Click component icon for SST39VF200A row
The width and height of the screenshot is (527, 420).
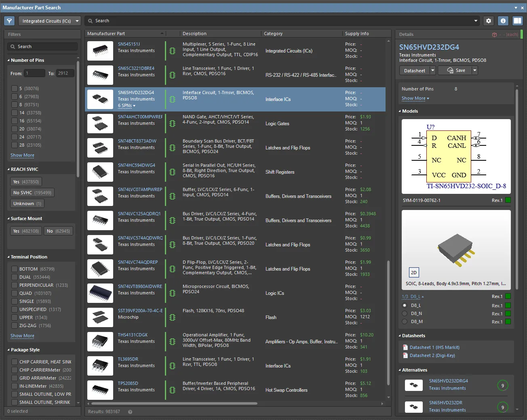click(173, 317)
